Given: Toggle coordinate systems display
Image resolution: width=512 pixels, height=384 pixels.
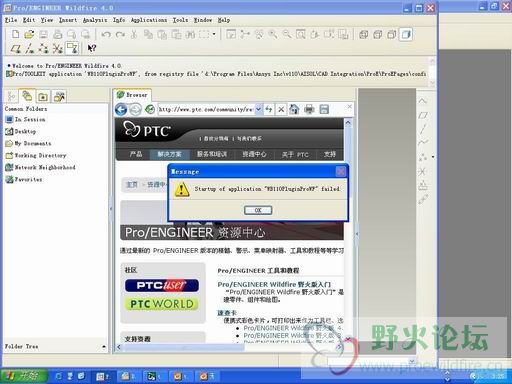Looking at the screenshot, I should 58,49.
